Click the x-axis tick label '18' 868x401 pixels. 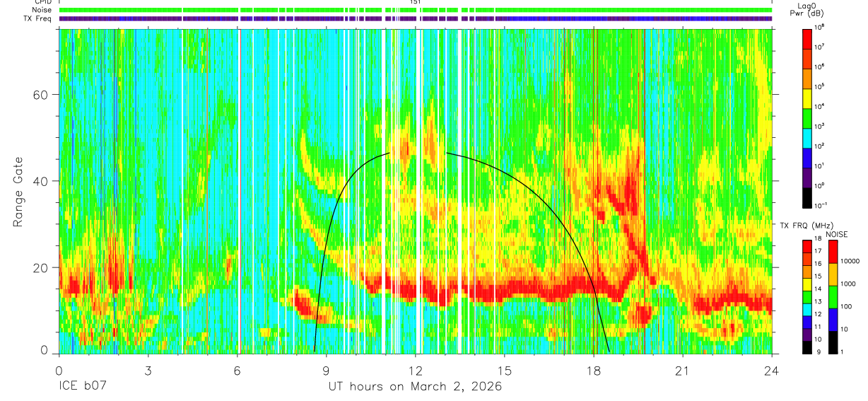594,371
